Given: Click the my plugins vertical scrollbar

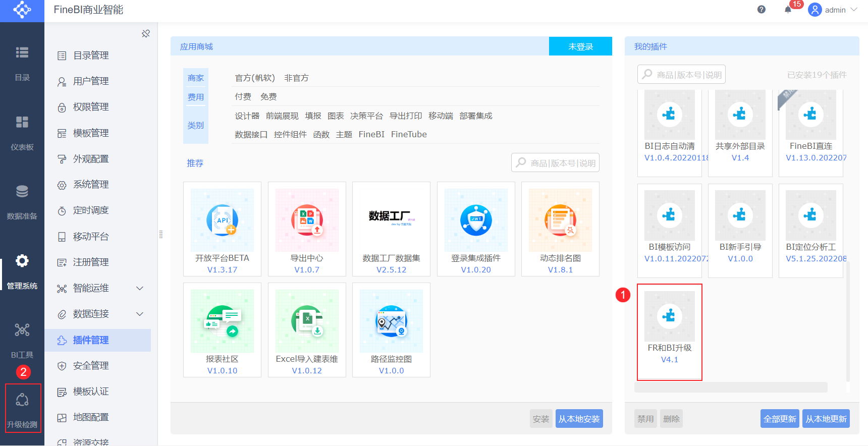Looking at the screenshot, I should click(848, 322).
